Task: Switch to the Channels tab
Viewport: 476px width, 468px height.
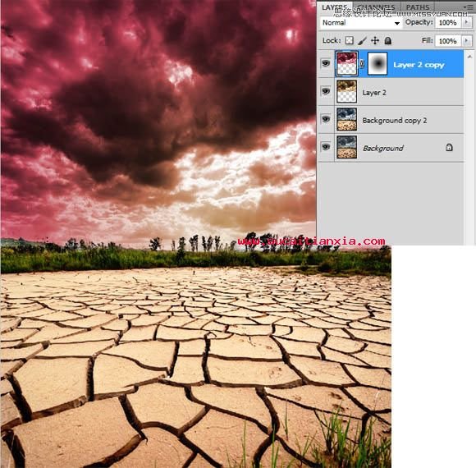Action: click(x=377, y=7)
